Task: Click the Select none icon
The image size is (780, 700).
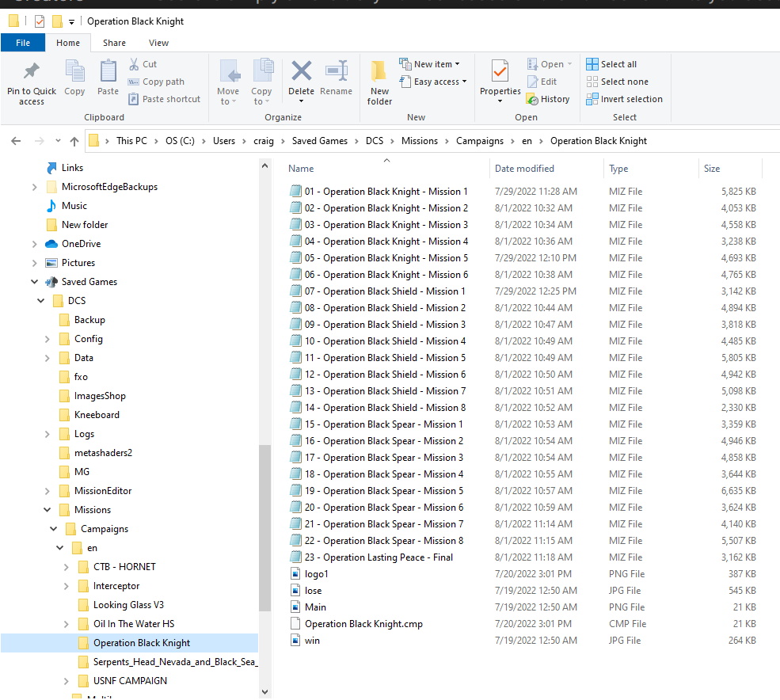Action: click(592, 82)
